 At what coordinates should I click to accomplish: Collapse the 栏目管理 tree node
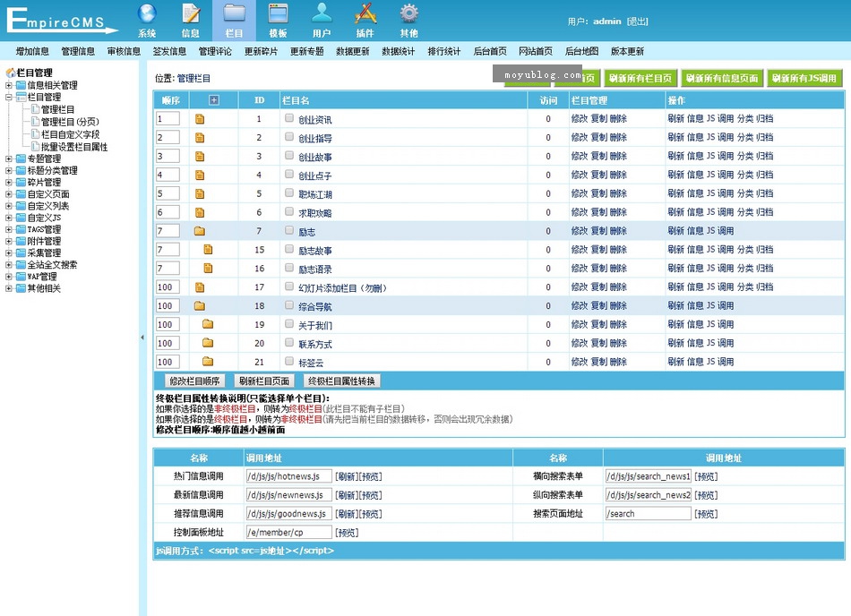click(x=9, y=98)
